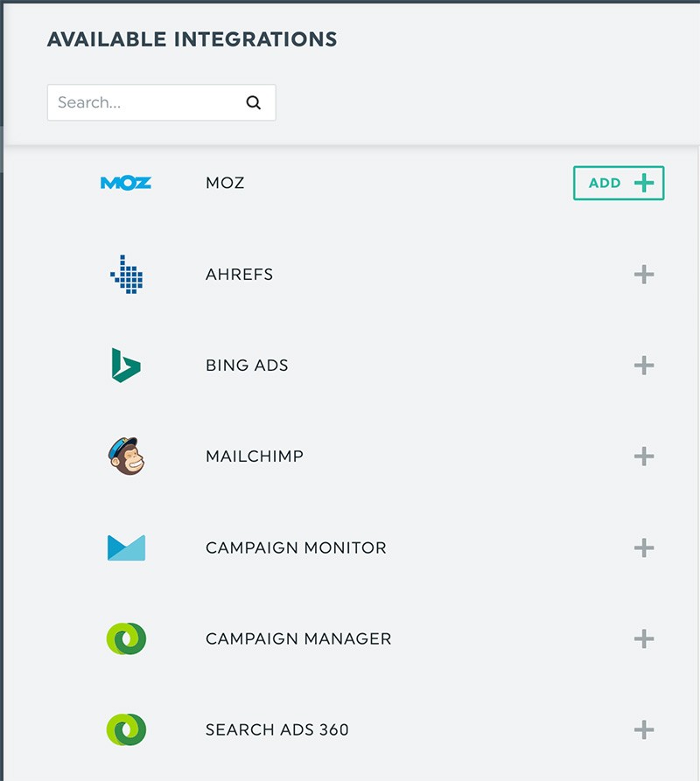
Task: Click the Campaign Monitor envelope logo
Action: [x=126, y=547]
